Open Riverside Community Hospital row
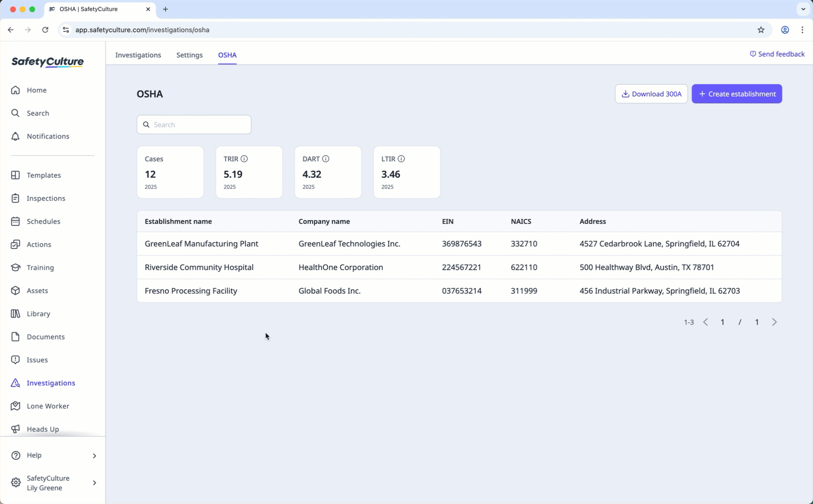813x504 pixels. (x=459, y=267)
